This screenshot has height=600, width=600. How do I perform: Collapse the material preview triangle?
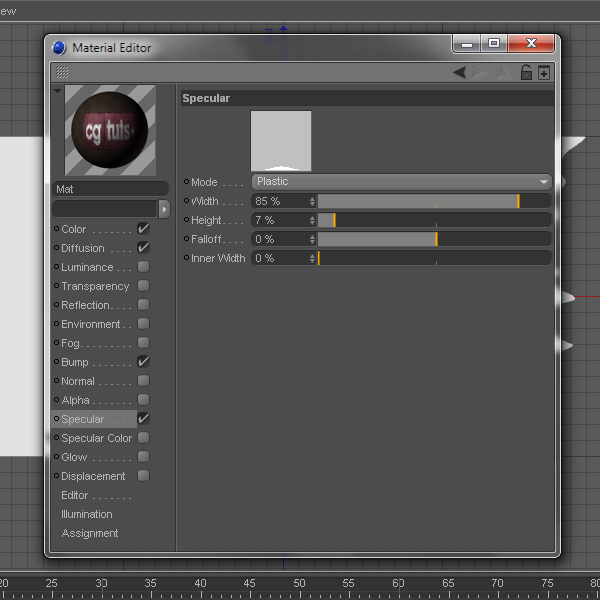tap(57, 91)
